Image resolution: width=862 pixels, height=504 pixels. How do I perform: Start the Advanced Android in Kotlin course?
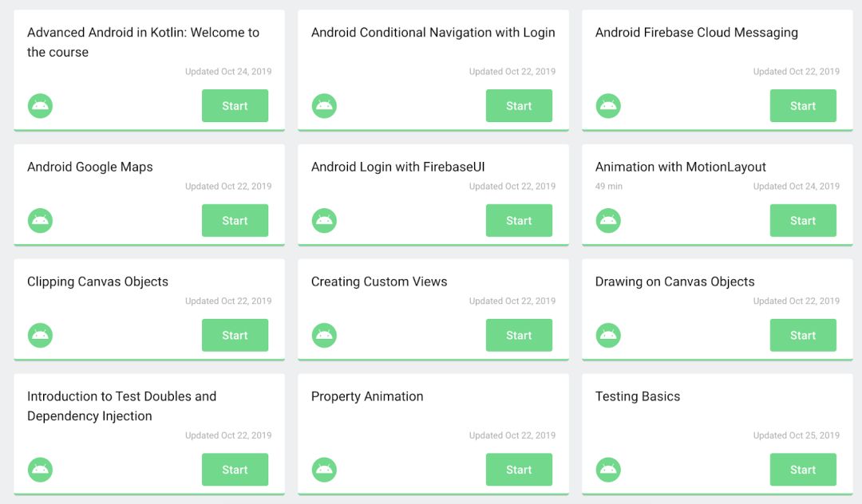[235, 106]
